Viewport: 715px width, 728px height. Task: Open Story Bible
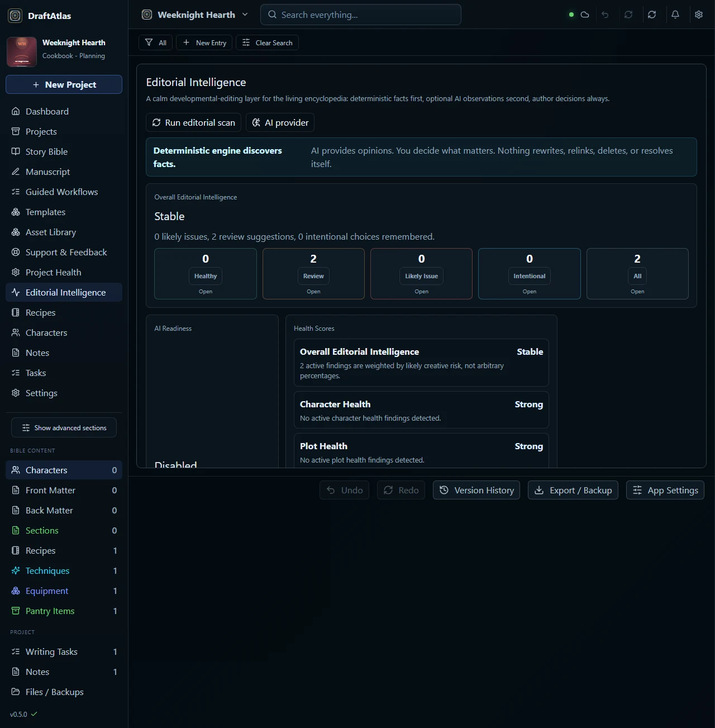[64, 151]
